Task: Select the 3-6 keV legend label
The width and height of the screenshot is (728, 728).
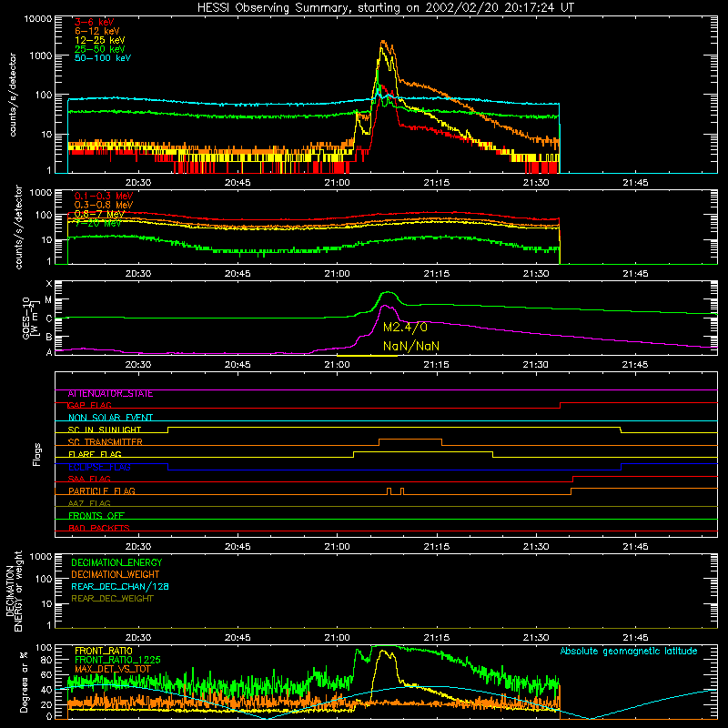Action: (95, 22)
